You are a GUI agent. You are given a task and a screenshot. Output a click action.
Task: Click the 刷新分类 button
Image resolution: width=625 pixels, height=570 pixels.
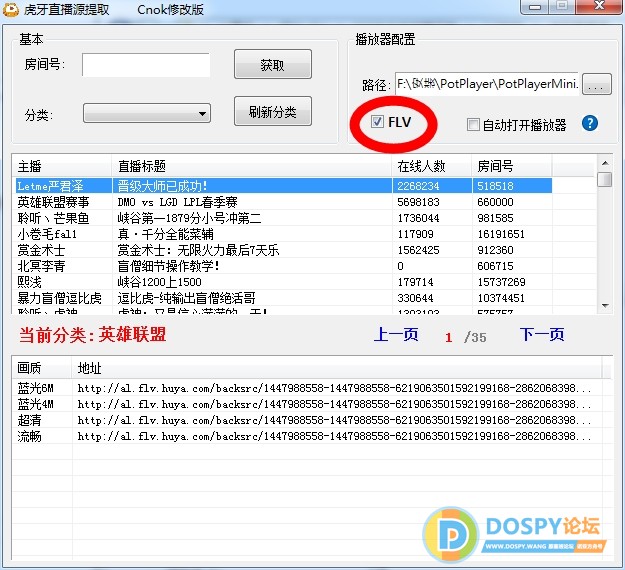273,111
